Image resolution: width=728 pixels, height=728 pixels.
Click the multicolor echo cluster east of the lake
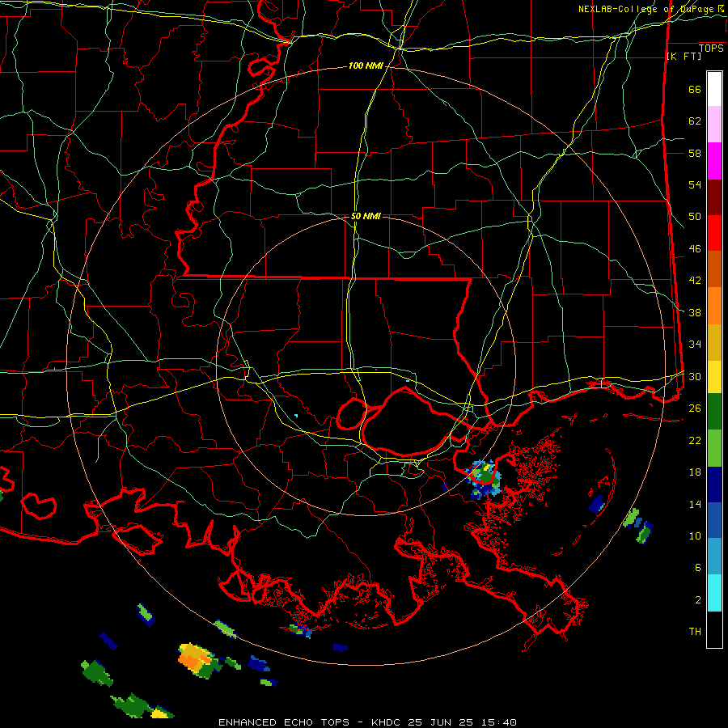tap(484, 480)
